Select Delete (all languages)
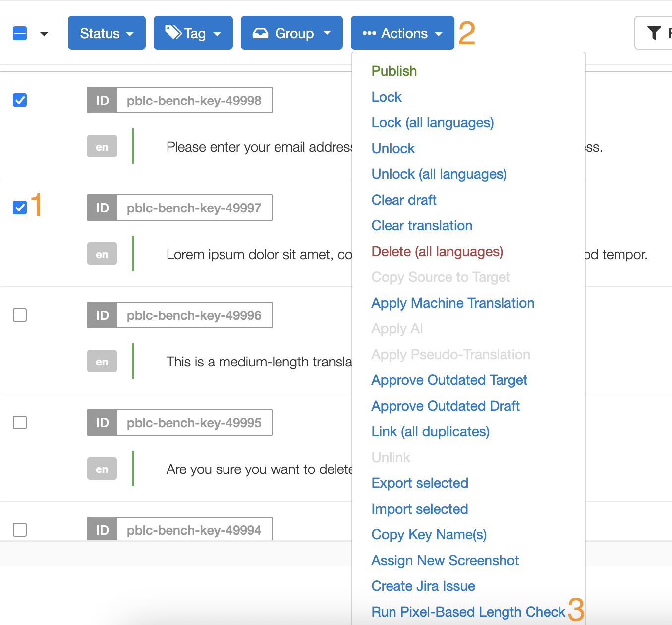The image size is (672, 625). coord(437,251)
